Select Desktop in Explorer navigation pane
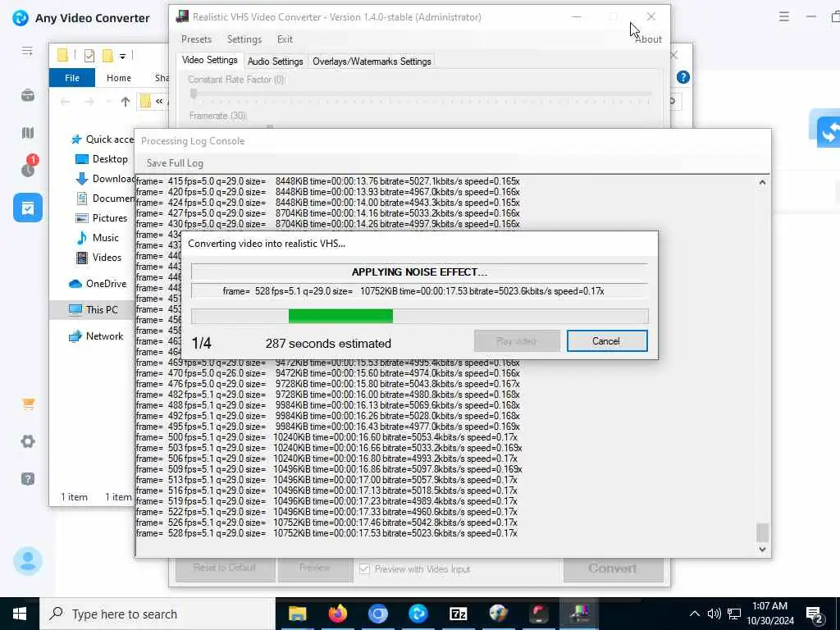Viewport: 840px width, 630px height. point(102,159)
